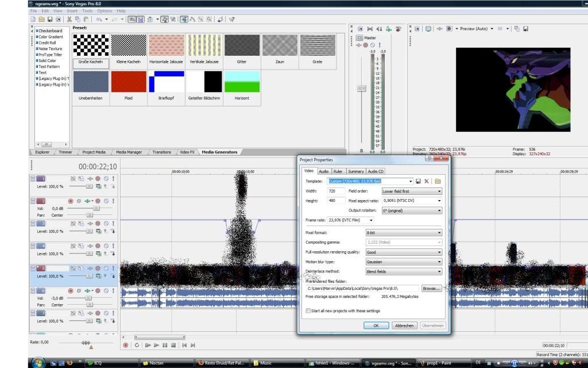The height and width of the screenshot is (368, 588).
Task: Stop timeline playback
Action: point(173,345)
